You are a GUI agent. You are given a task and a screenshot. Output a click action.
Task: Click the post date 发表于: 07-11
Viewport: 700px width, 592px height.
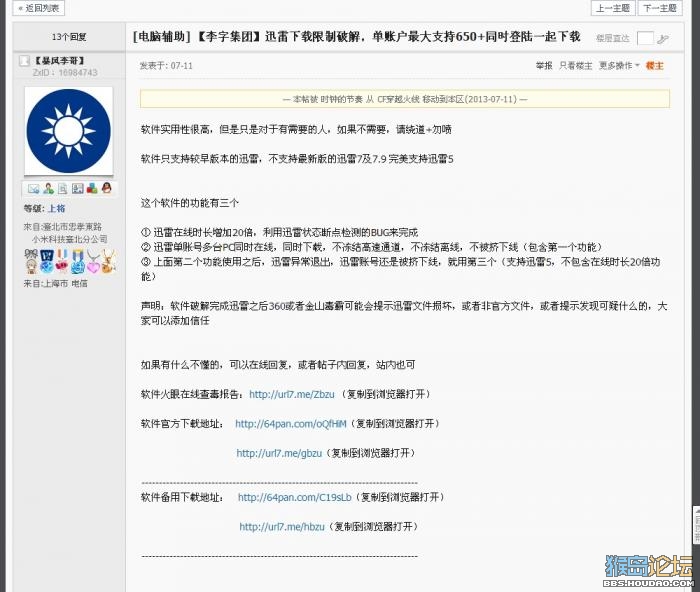(x=166, y=66)
